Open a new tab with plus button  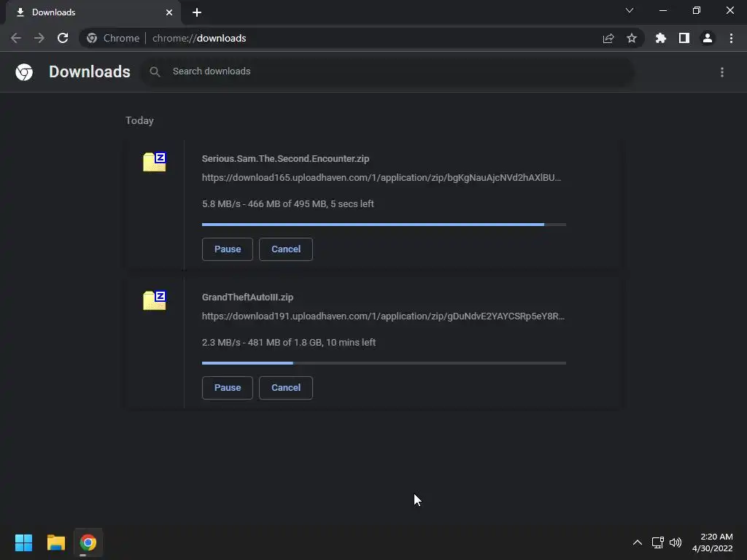(x=197, y=12)
